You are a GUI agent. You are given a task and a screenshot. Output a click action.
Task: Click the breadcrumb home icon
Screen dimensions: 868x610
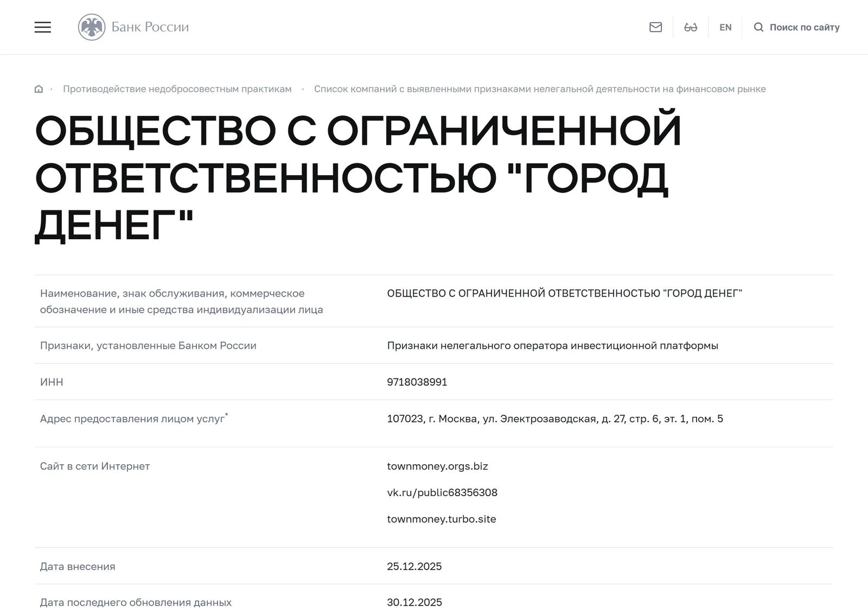click(x=39, y=89)
